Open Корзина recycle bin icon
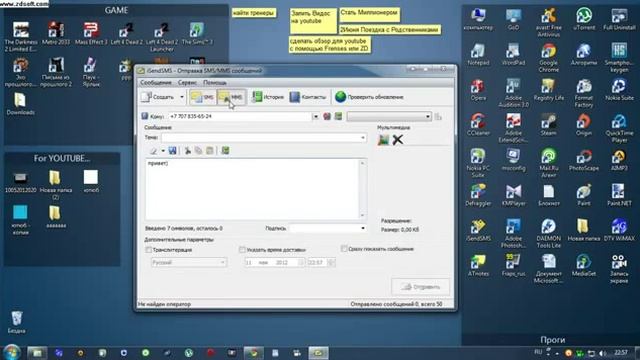640x360 pixels. 16,322
